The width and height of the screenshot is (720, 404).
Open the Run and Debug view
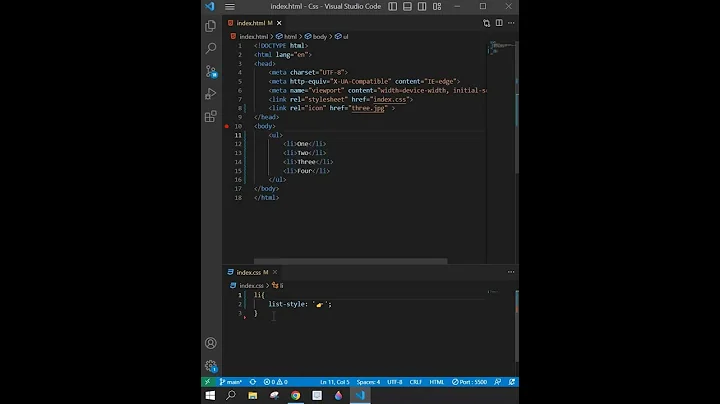[211, 94]
